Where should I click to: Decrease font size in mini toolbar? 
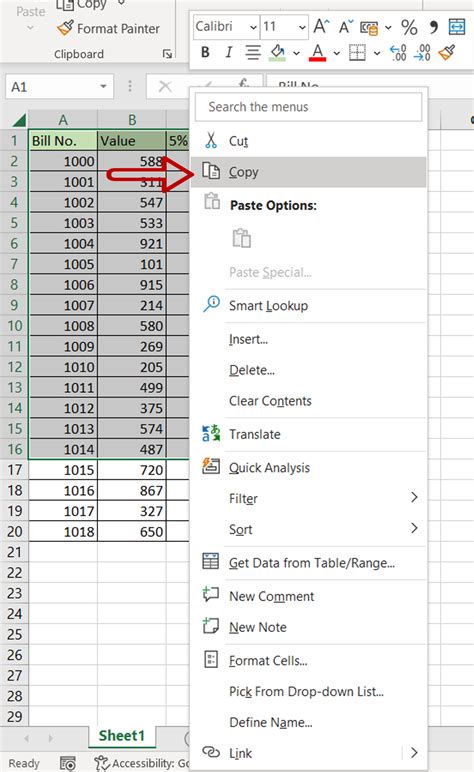346,26
